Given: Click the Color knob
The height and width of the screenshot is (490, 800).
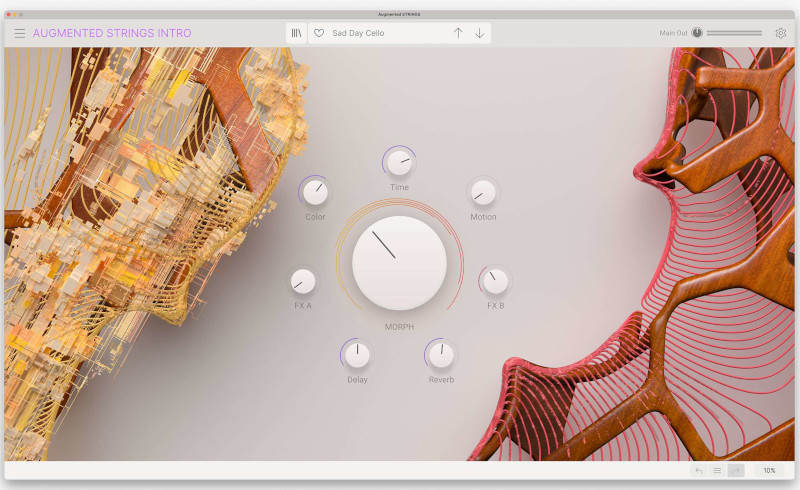Looking at the screenshot, I should (315, 192).
